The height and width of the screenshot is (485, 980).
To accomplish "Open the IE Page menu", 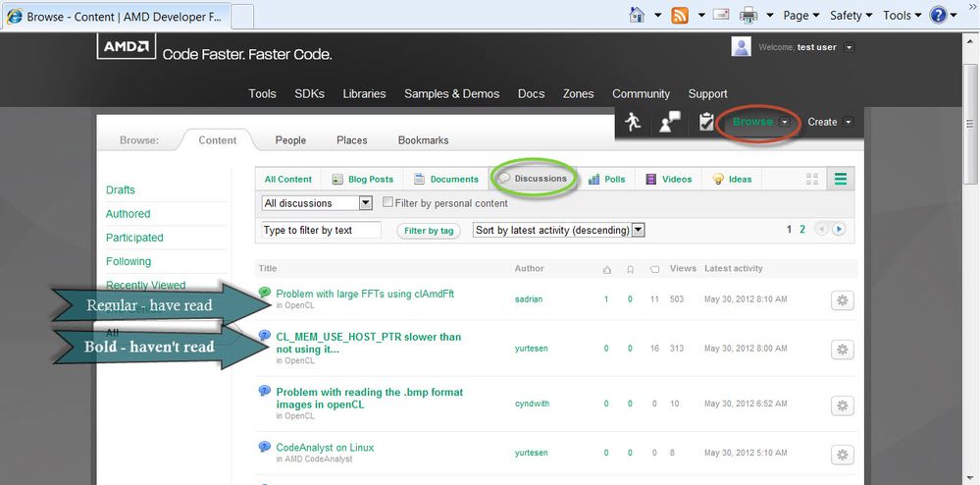I will 800,16.
